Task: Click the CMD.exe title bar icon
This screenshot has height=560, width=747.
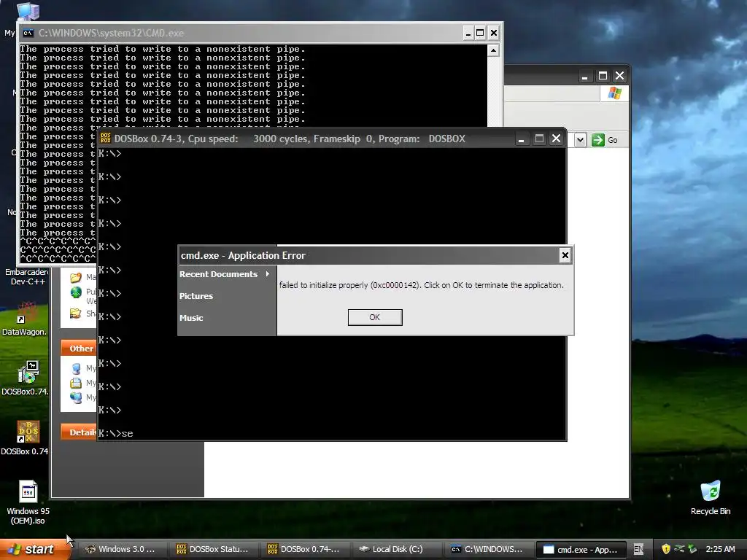Action: tap(28, 33)
